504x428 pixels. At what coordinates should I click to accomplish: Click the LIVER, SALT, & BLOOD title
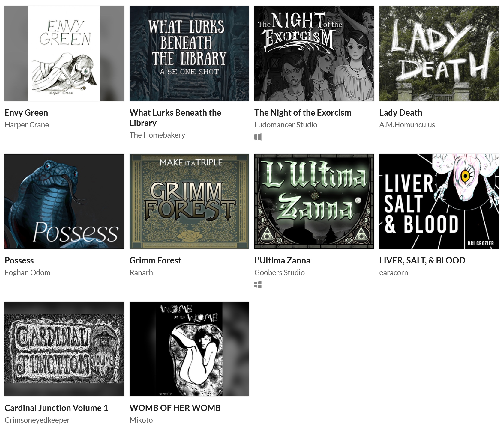point(422,260)
